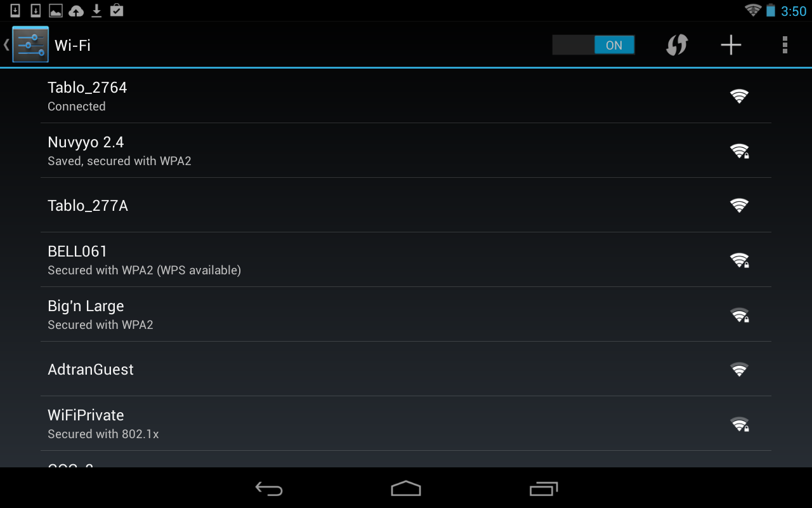Open the saved Nuvyyo 2.4 network
This screenshot has width=812, height=508.
406,150
